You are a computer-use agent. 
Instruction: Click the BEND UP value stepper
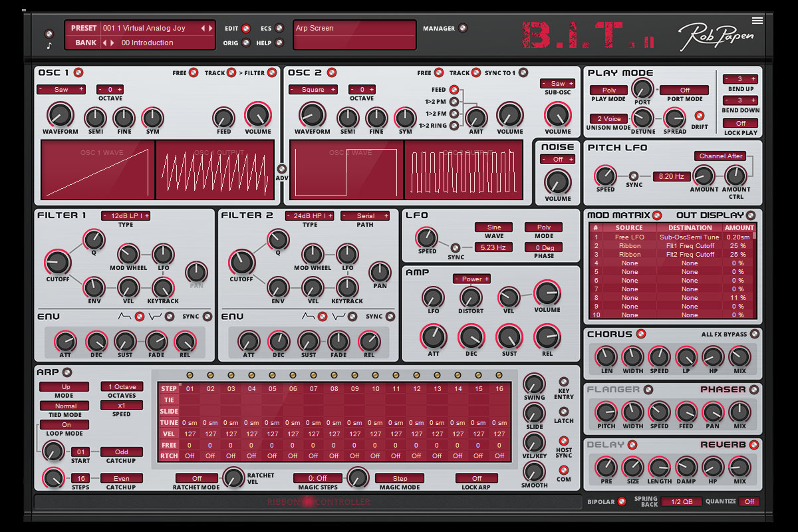(741, 78)
